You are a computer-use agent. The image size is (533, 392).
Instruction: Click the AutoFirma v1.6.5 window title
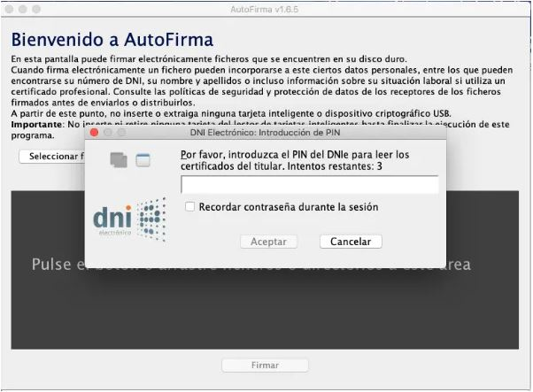tap(264, 9)
